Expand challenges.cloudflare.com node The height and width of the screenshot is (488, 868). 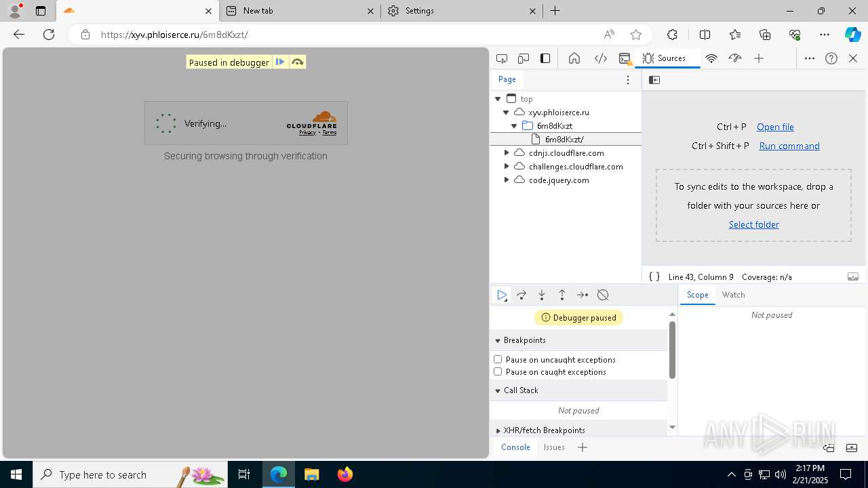506,167
